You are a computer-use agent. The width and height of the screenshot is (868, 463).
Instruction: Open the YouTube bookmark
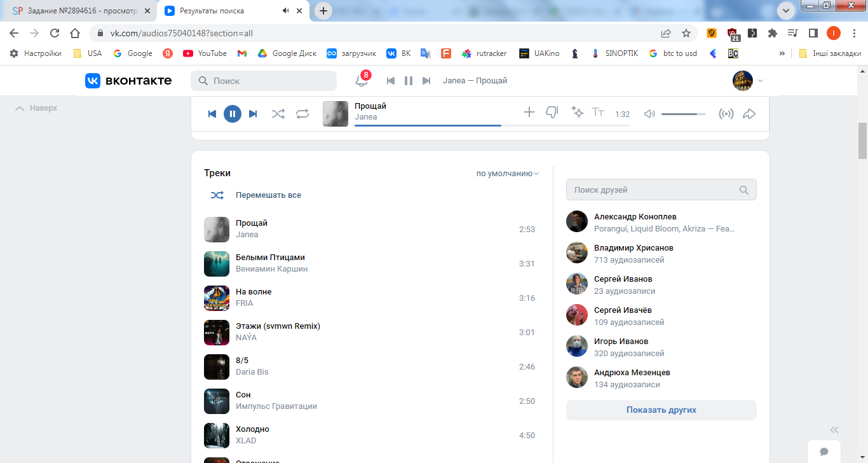[205, 53]
